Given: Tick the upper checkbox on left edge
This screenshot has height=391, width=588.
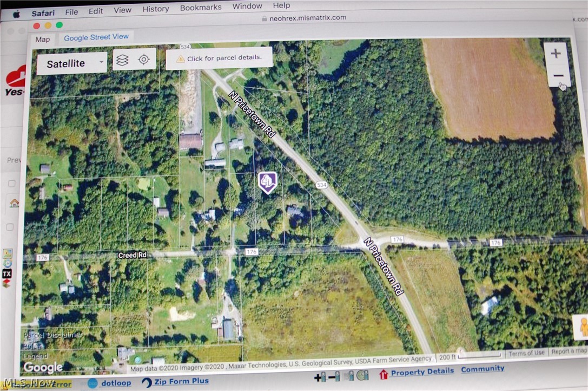Looking at the screenshot, I should (x=11, y=184).
